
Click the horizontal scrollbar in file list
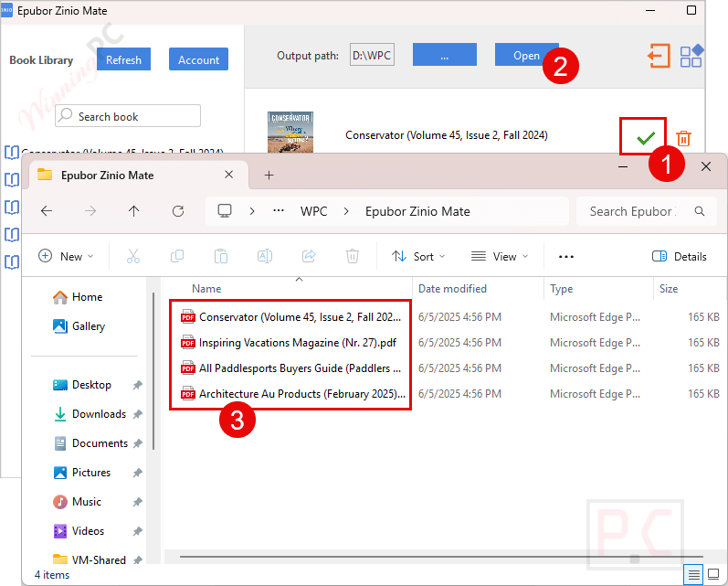pos(441,556)
